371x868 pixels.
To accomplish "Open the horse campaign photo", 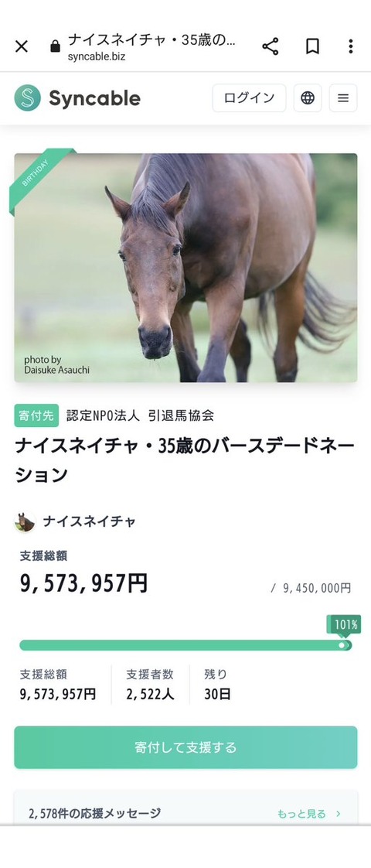I will click(185, 268).
